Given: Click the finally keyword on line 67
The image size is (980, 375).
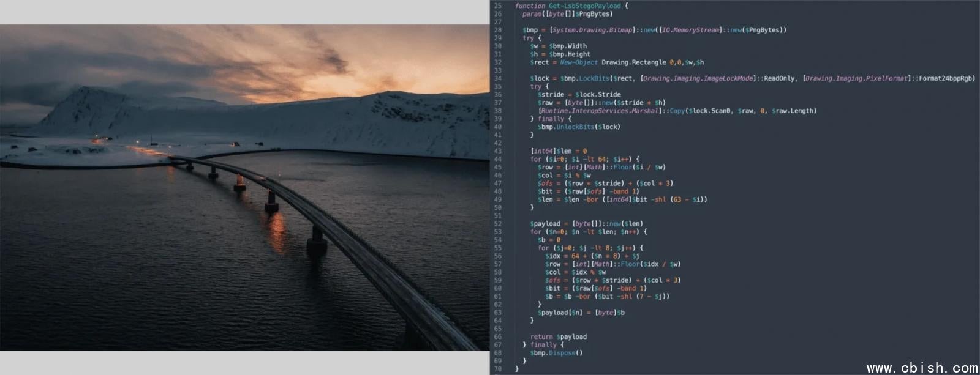Looking at the screenshot, I should pos(543,345).
